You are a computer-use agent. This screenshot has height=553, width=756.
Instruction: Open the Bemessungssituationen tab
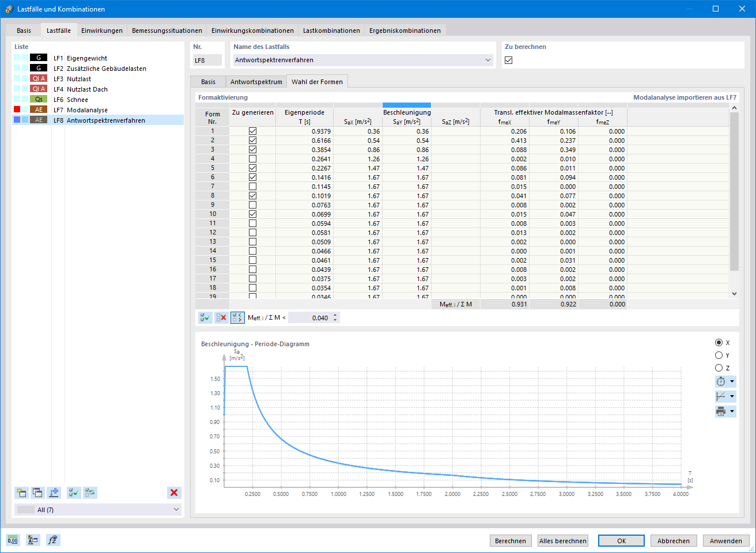coord(167,31)
